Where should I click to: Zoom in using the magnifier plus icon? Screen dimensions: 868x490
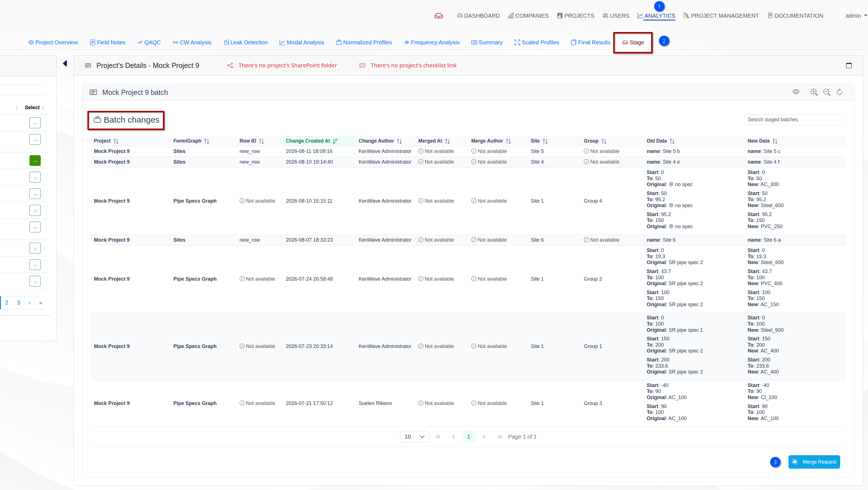814,92
